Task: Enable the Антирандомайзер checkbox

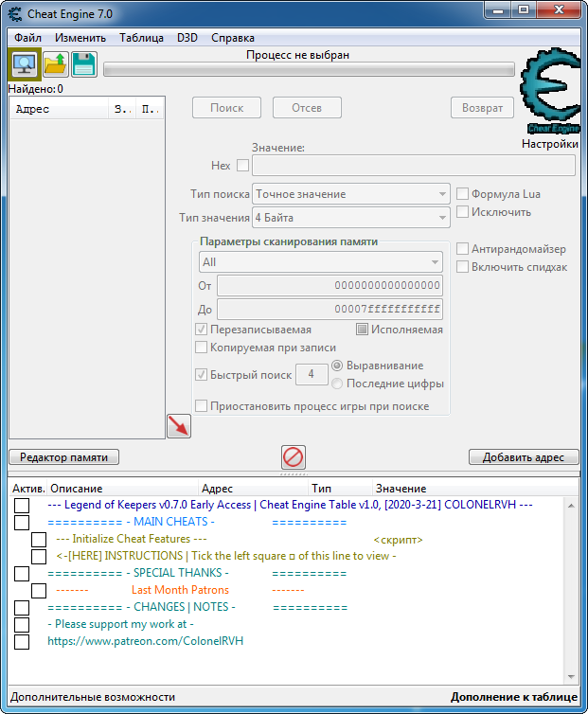Action: click(462, 249)
